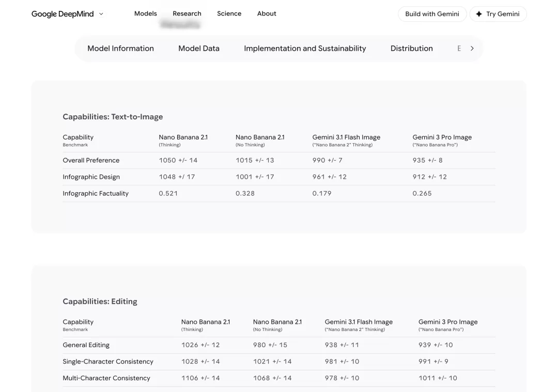This screenshot has width=558, height=392.
Task: Click the 'Overall Preference' row label
Action: coord(91,161)
